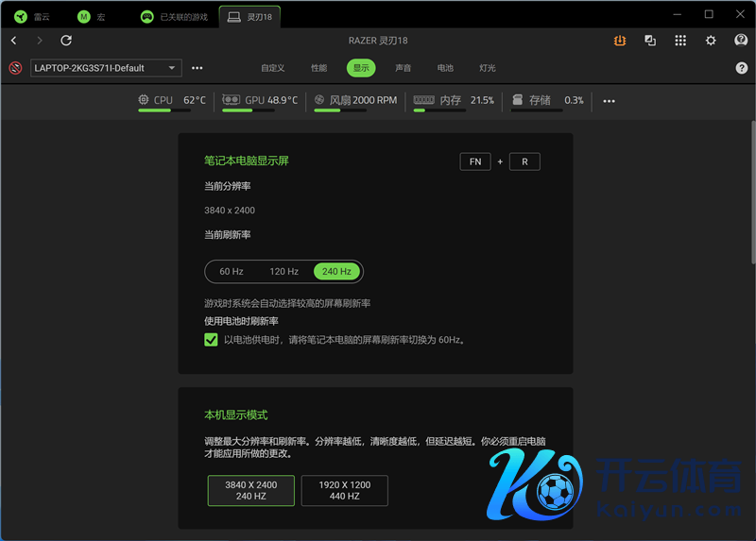Click the red disabled profile icon
This screenshot has height=541, width=756.
tap(15, 68)
